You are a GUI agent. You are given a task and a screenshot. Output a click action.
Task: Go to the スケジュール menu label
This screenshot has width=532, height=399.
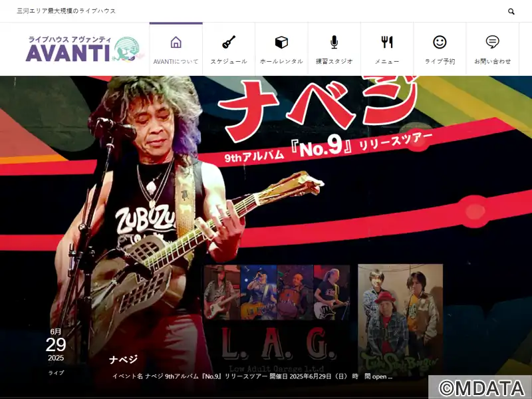click(x=229, y=62)
